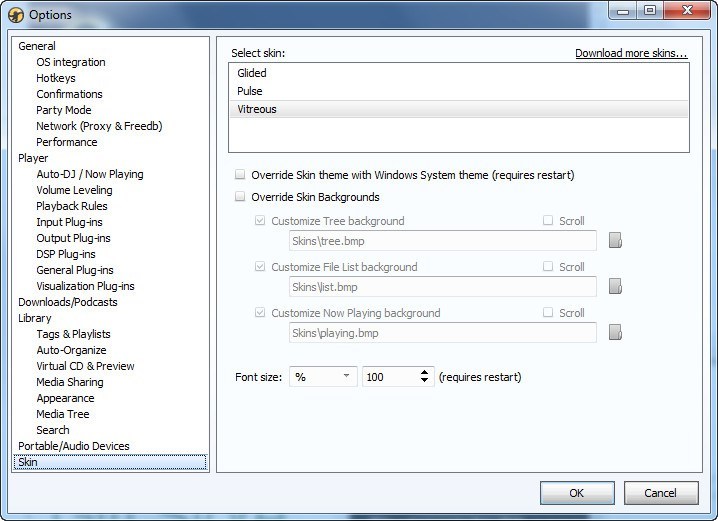The image size is (718, 521).
Task: Browse for the Tree background file
Action: [x=615, y=240]
